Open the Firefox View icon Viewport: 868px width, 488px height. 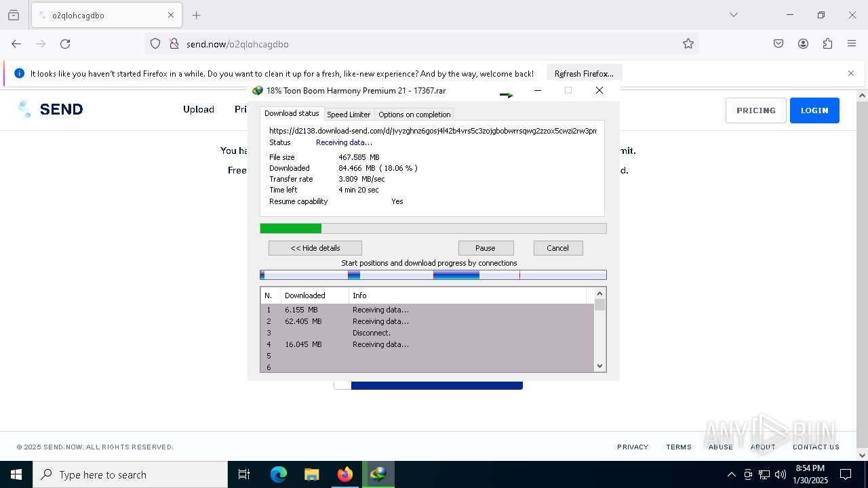pyautogui.click(x=14, y=15)
